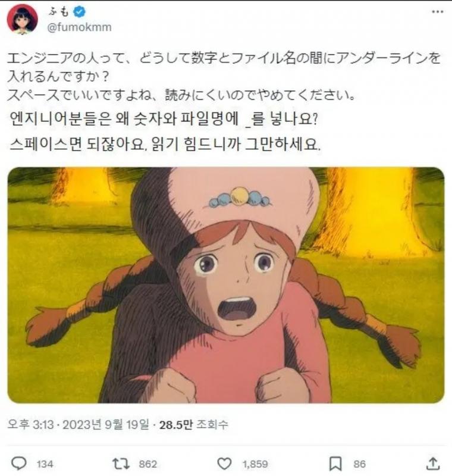Image resolution: width=452 pixels, height=476 pixels.
Task: Click the 오후 3:13 timestamp
Action: [30, 424]
